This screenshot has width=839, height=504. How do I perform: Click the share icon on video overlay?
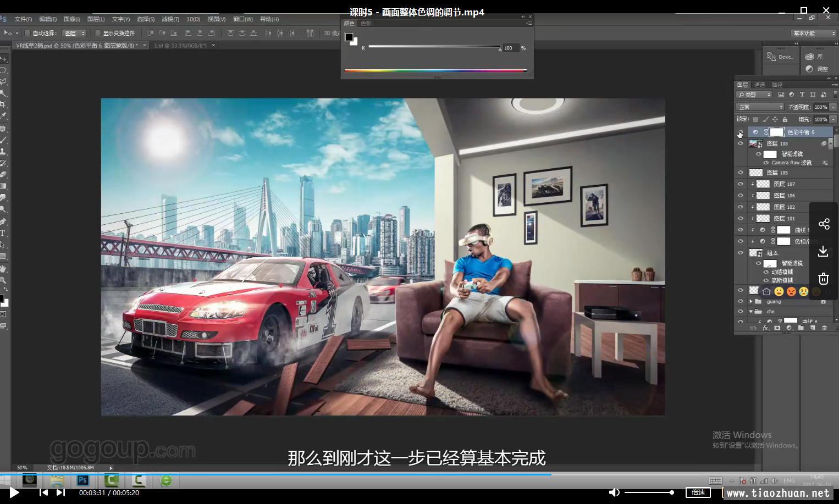(x=824, y=224)
